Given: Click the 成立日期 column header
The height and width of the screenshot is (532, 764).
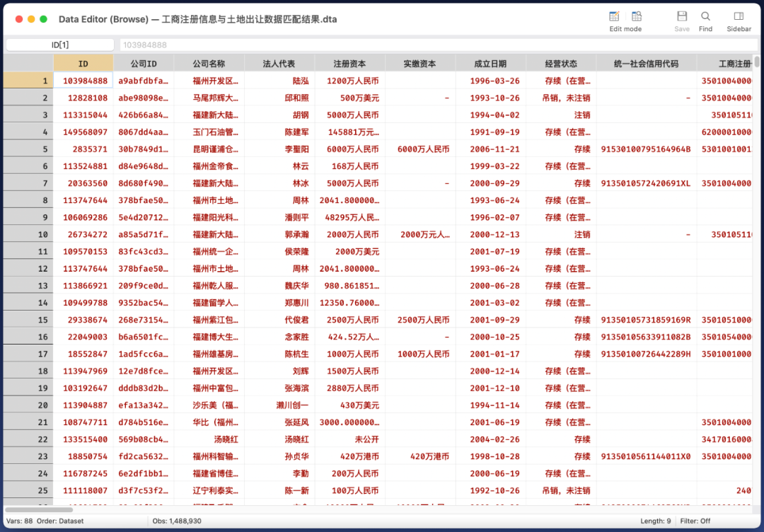Looking at the screenshot, I should (490, 64).
